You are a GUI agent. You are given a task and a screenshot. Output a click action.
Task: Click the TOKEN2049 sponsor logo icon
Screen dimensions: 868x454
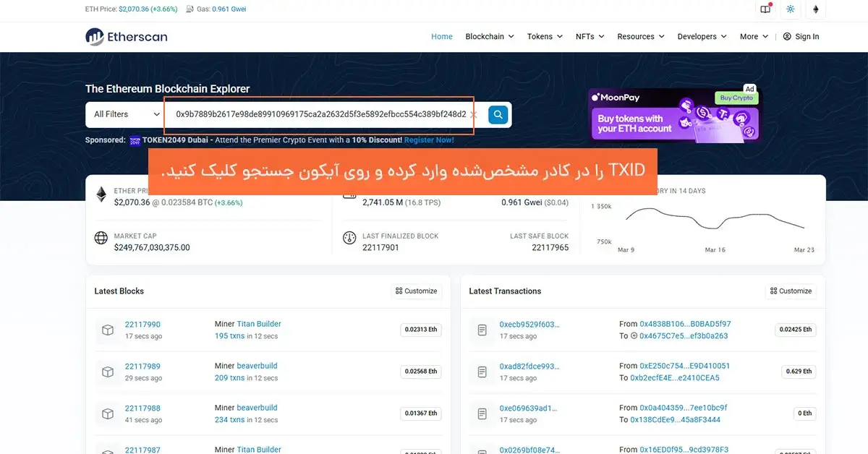[135, 140]
